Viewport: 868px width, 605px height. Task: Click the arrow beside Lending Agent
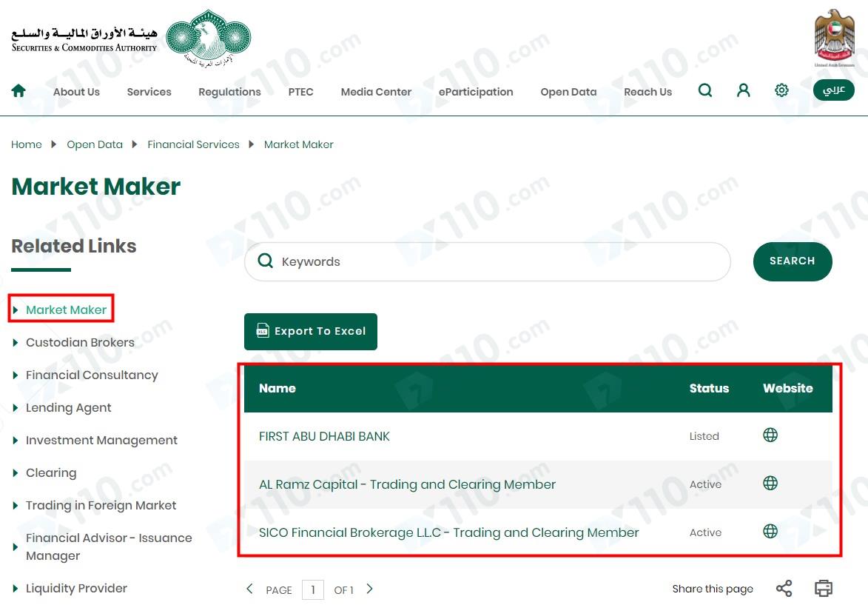(x=16, y=408)
